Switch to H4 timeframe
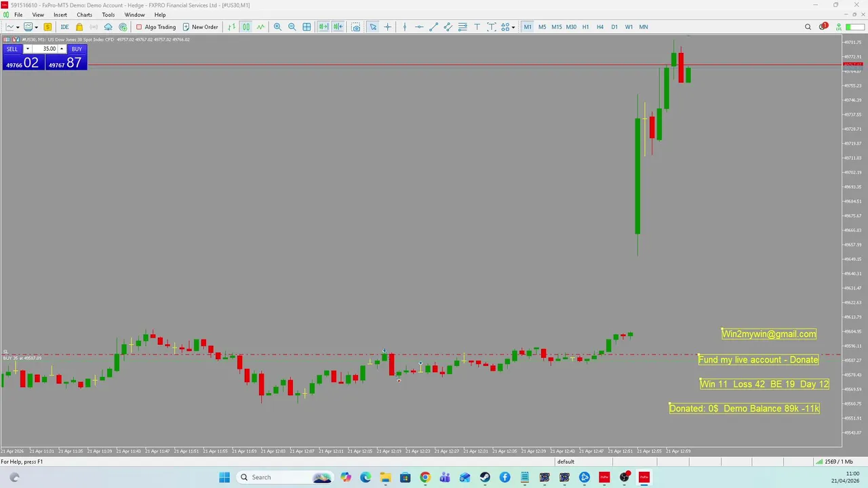 [x=600, y=27]
